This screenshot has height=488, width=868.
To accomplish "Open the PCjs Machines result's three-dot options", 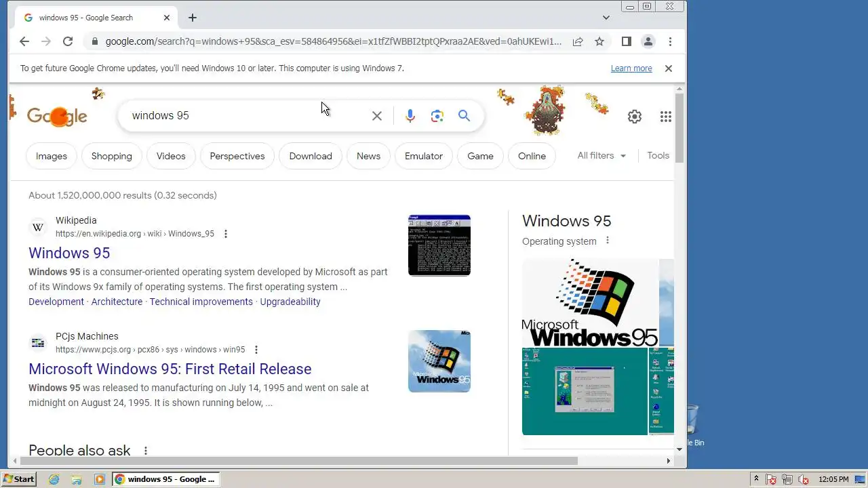I will (x=256, y=350).
